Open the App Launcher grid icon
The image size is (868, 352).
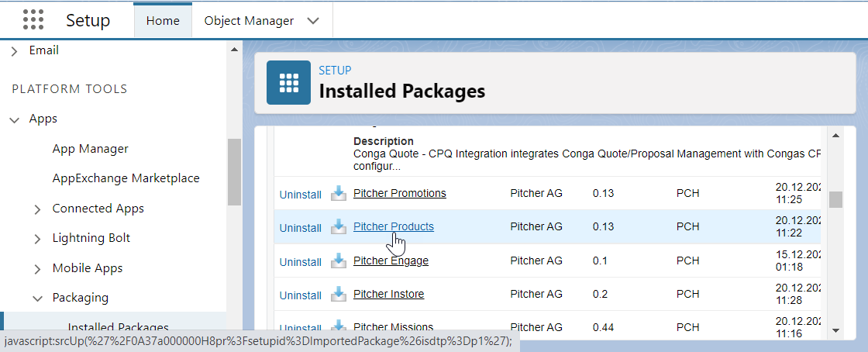pos(33,20)
